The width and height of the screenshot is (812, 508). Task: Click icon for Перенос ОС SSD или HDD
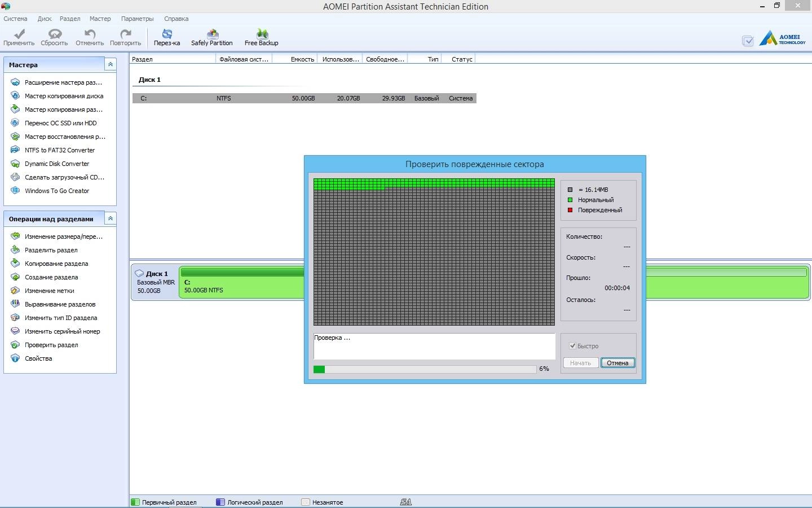click(15, 123)
